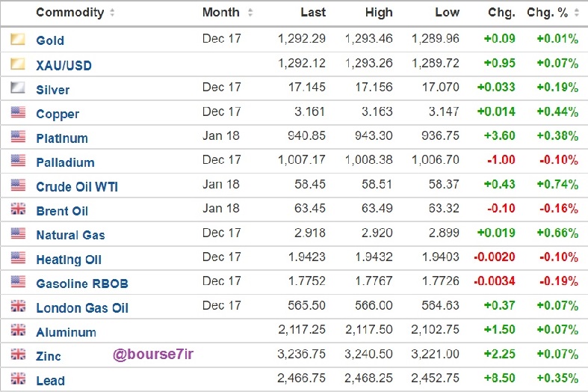Click the UK flag icon beside Brent Oil

click(18, 209)
